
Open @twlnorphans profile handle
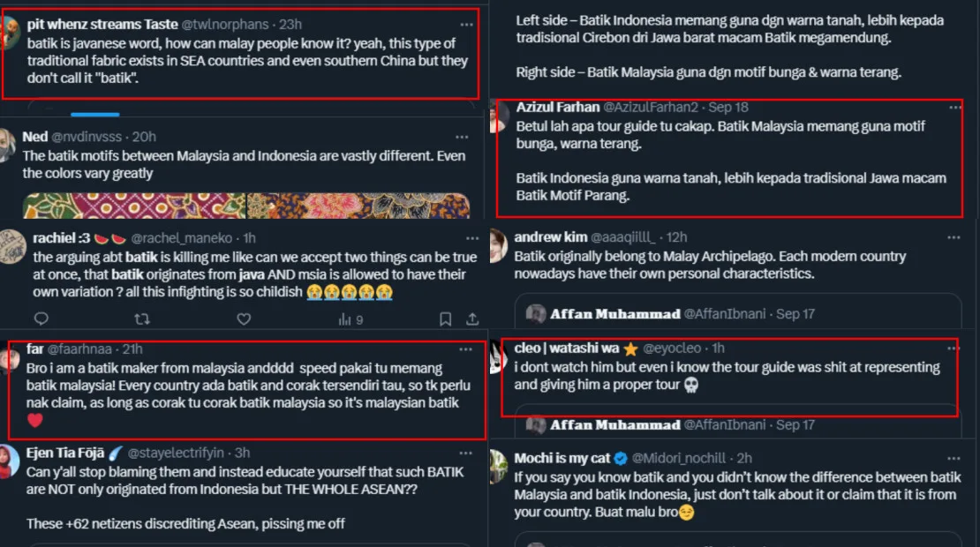225,25
